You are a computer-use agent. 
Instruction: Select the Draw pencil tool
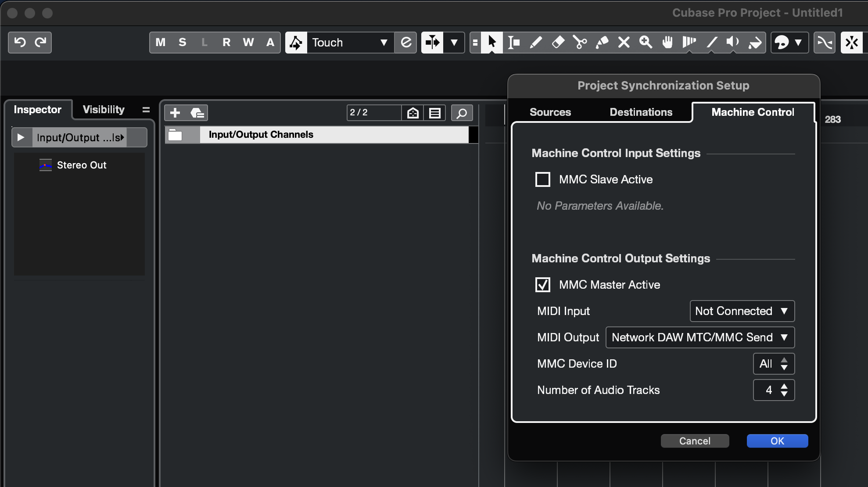click(x=536, y=43)
